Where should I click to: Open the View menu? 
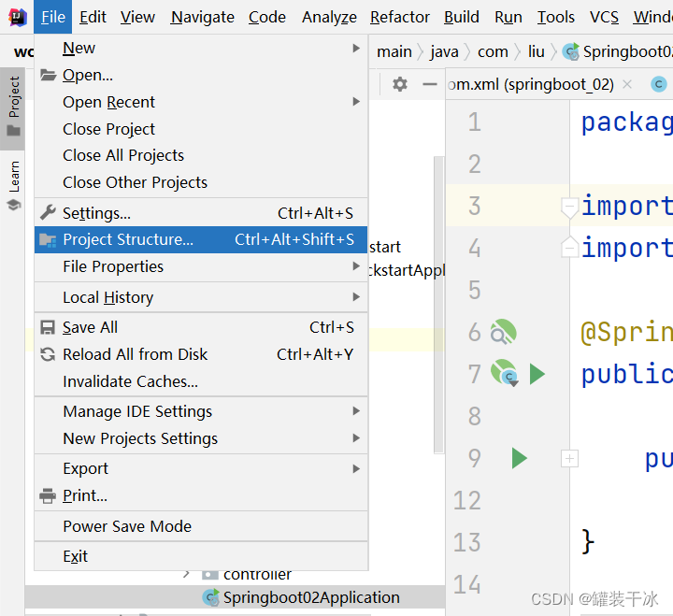[x=137, y=17]
